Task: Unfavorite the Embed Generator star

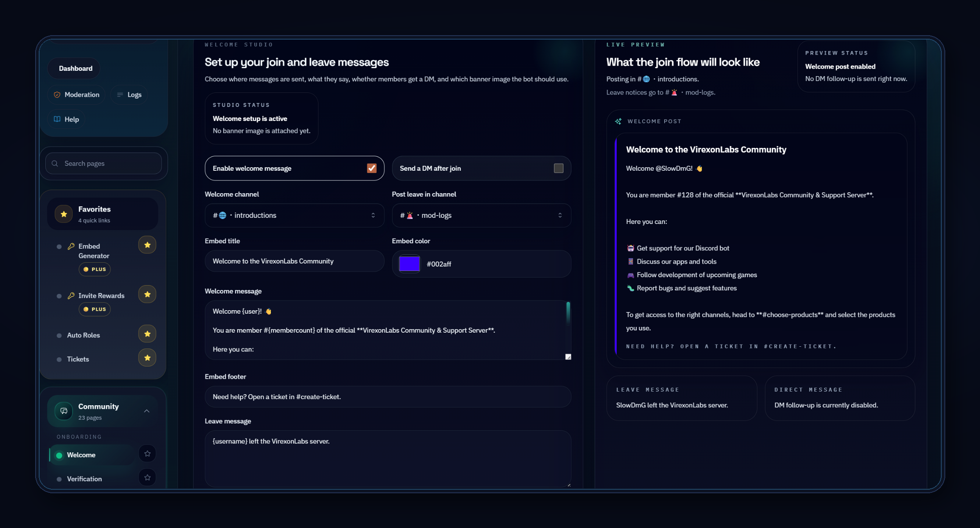Action: pos(147,245)
